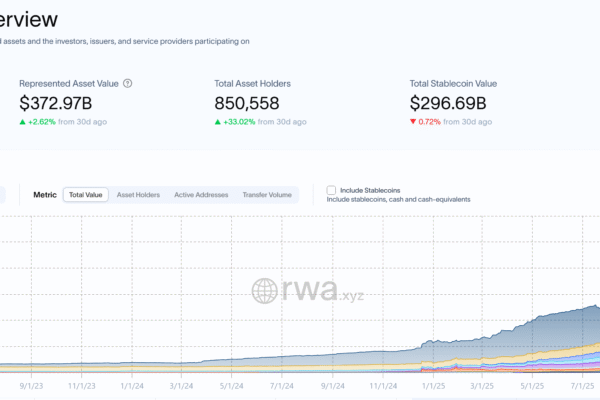Enable the Include Stablecoins checkbox
The image size is (600, 400).
coord(332,189)
